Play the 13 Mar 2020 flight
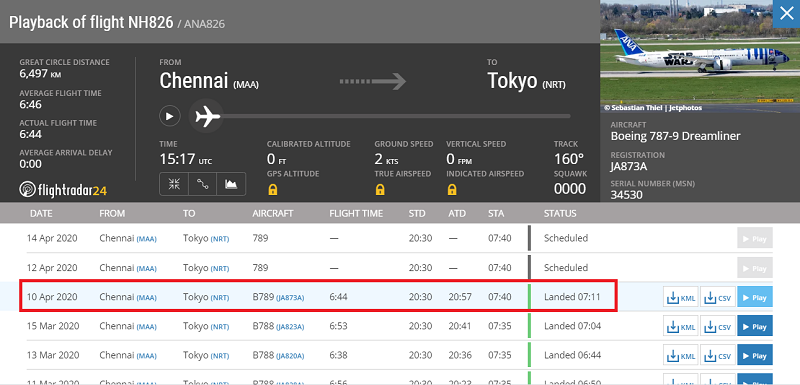The image size is (800, 385). click(755, 355)
